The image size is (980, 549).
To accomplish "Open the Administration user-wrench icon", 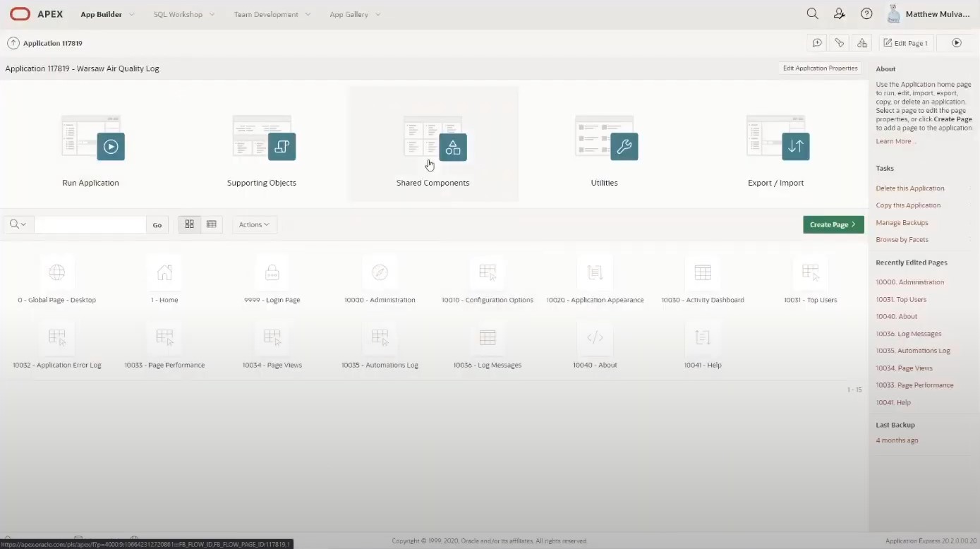I will point(840,14).
